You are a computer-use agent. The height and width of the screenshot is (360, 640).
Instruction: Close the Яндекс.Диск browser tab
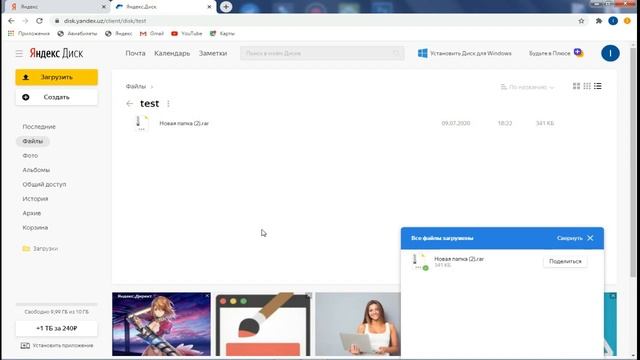pyautogui.click(x=209, y=7)
